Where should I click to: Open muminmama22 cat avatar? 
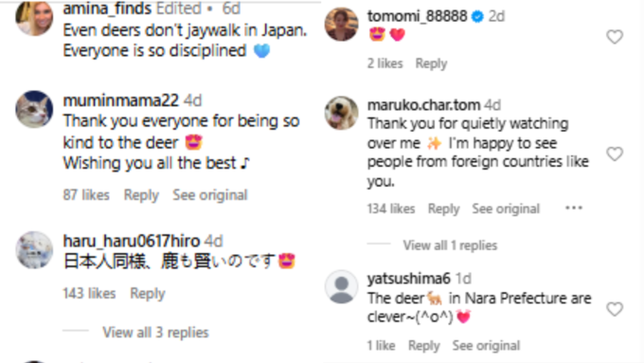tap(34, 109)
